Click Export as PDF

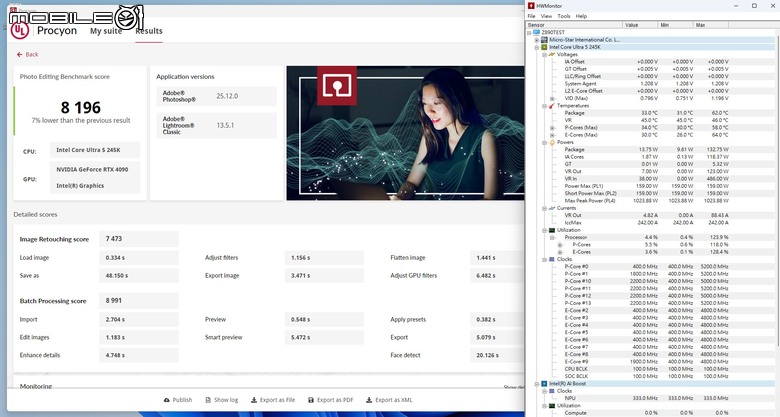(330, 400)
